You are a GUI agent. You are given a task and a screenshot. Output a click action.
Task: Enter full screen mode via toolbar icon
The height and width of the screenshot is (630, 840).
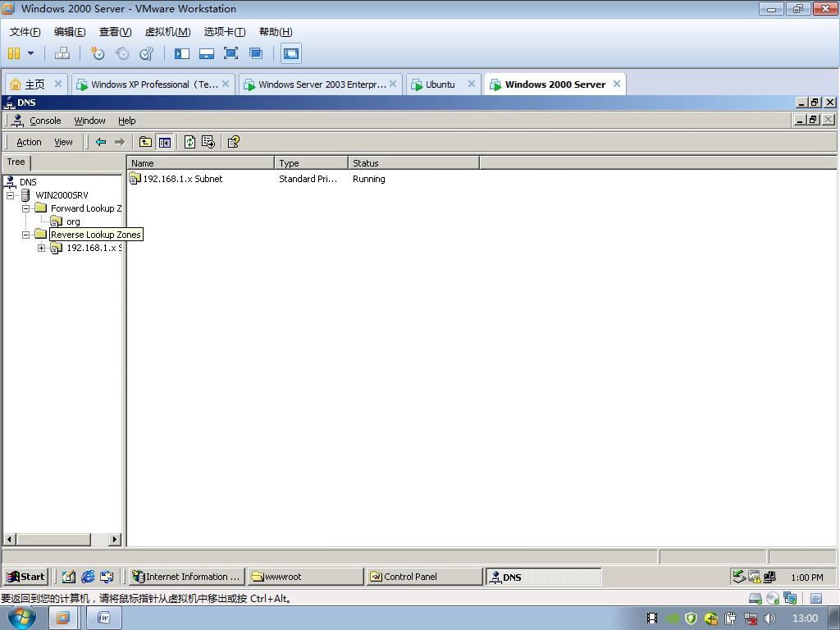pyautogui.click(x=231, y=53)
